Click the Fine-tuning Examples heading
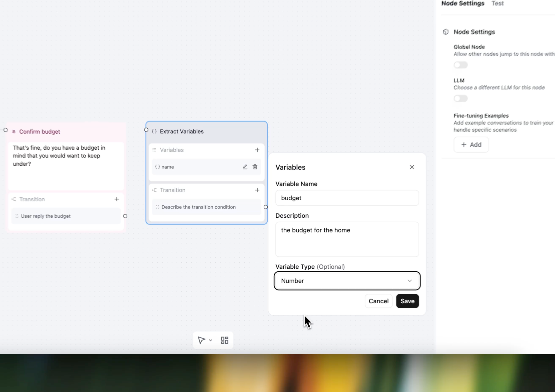This screenshot has width=555, height=392. click(x=481, y=116)
